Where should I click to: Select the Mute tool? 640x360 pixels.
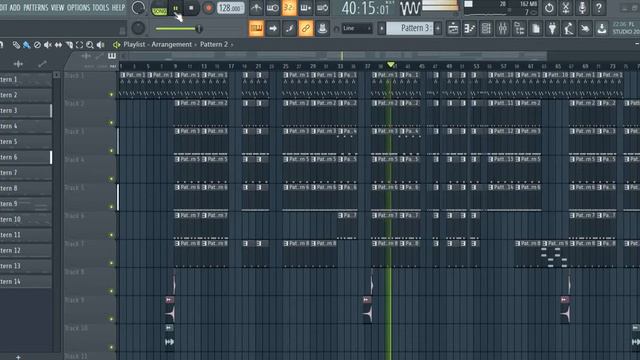pos(48,45)
